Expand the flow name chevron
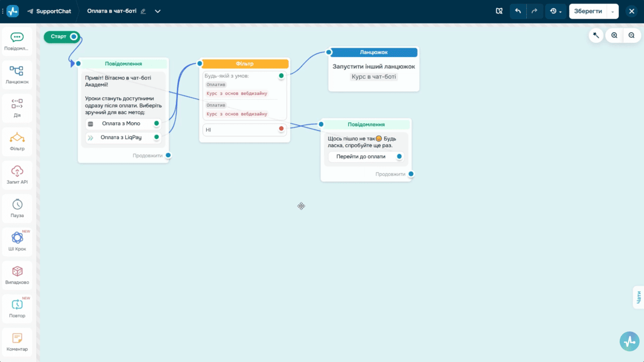 [157, 11]
